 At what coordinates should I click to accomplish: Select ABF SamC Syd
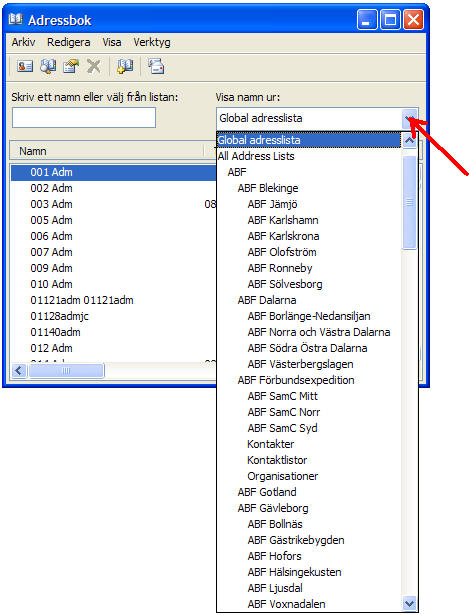tap(309, 428)
